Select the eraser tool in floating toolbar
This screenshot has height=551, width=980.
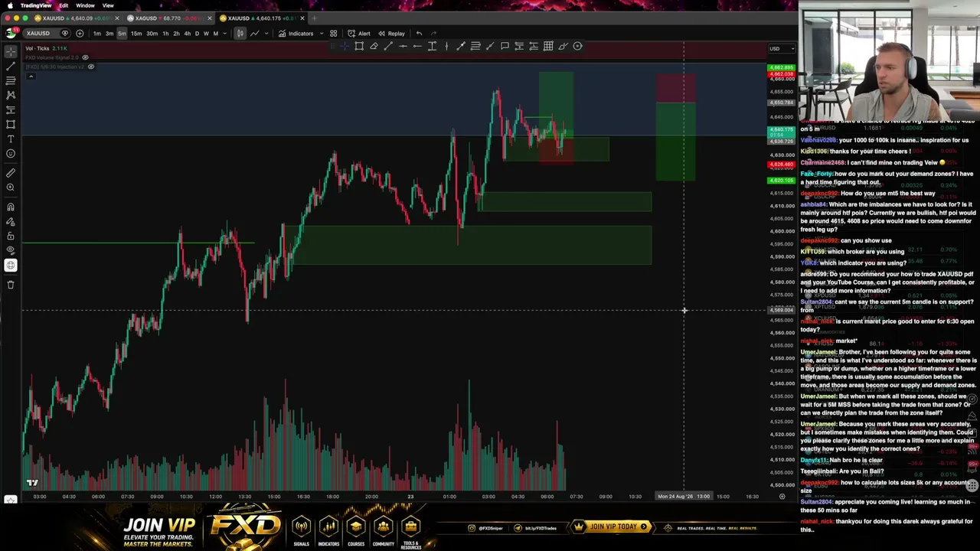point(374,47)
